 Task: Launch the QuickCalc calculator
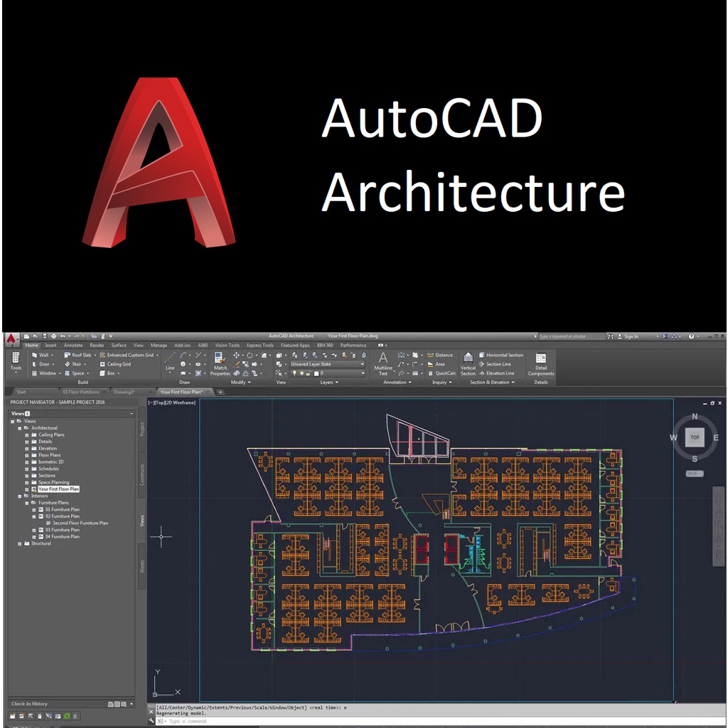pos(445,373)
